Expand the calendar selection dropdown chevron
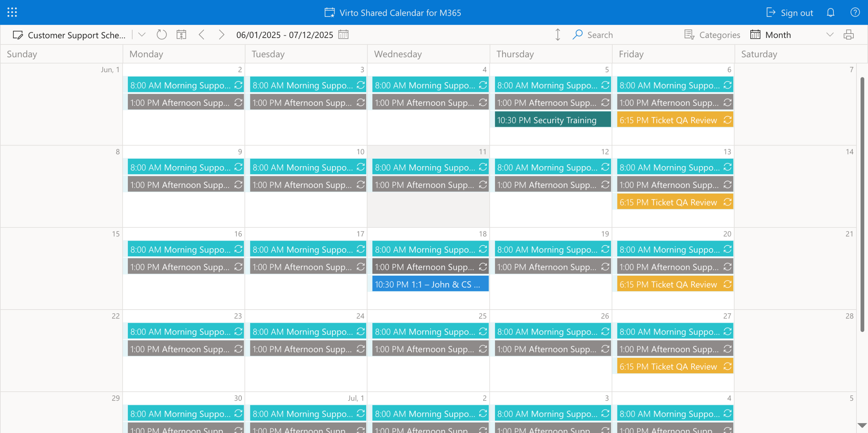The width and height of the screenshot is (868, 433). pyautogui.click(x=142, y=35)
